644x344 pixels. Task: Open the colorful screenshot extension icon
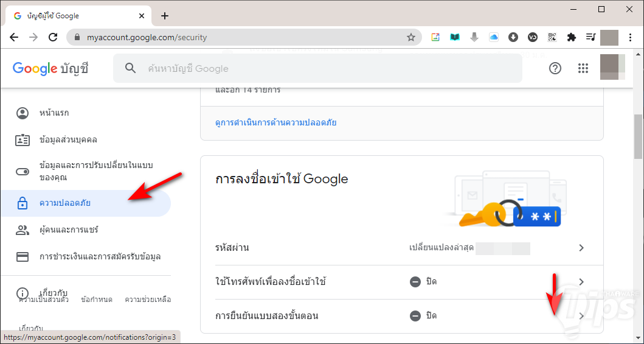435,37
